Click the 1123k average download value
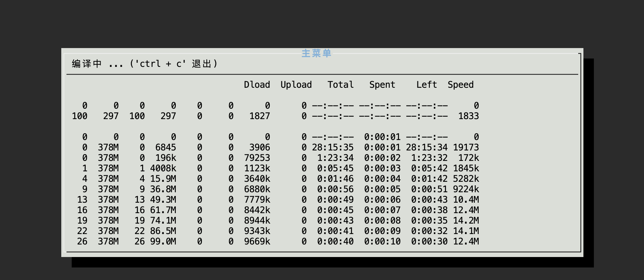644x280 pixels. [x=257, y=168]
